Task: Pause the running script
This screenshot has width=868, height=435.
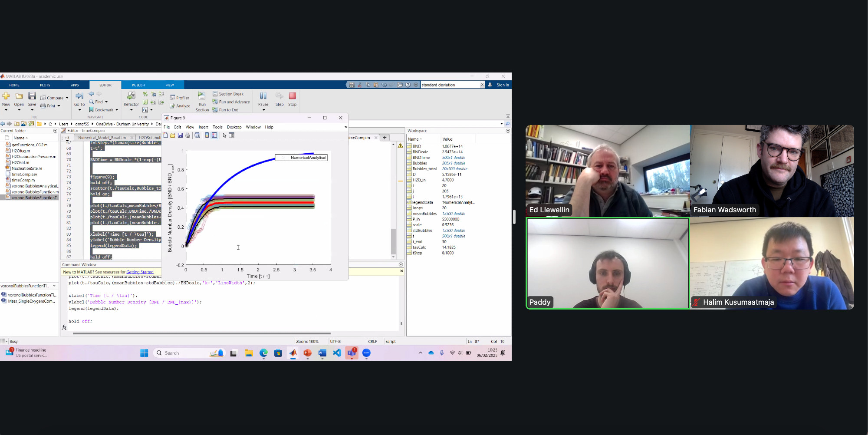Action: pos(263,96)
